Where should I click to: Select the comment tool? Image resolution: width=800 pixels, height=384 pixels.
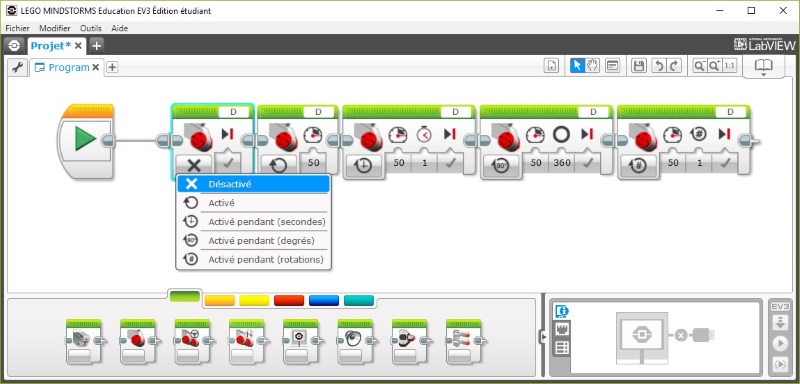(612, 66)
